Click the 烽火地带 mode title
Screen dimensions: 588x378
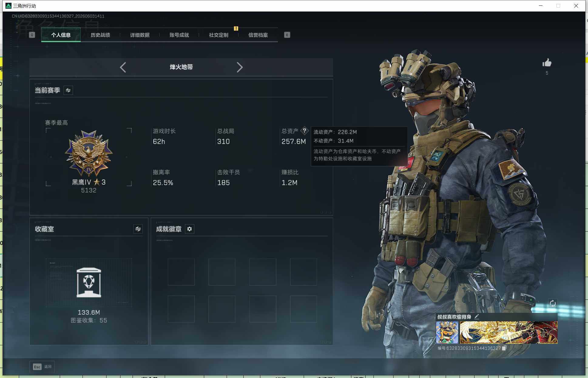point(181,67)
